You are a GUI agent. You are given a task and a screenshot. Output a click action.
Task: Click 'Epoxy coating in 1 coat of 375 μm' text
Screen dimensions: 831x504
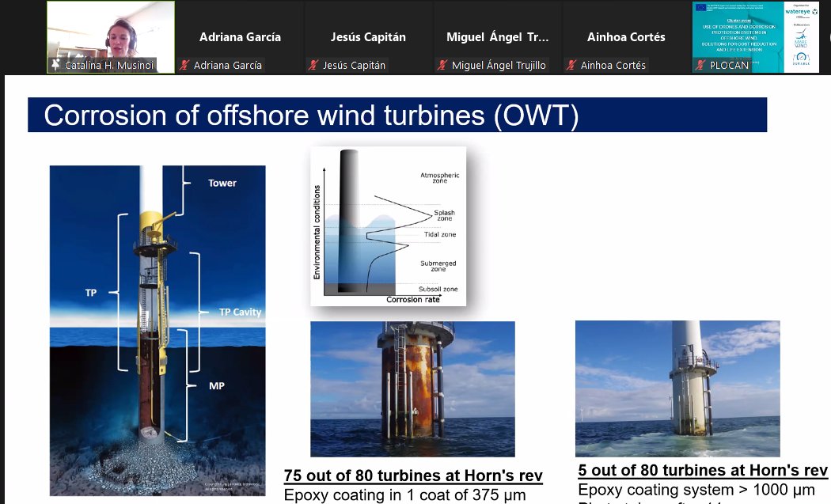pos(405,495)
